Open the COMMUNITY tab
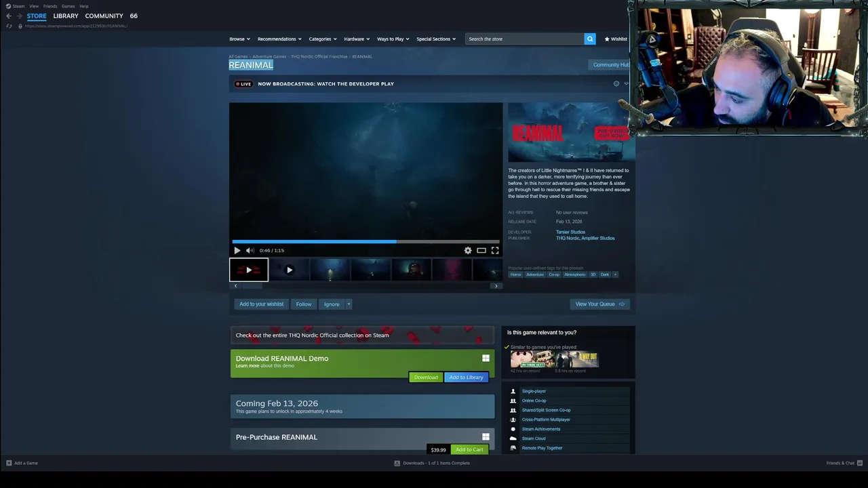Image resolution: width=868 pixels, height=488 pixels. point(104,16)
